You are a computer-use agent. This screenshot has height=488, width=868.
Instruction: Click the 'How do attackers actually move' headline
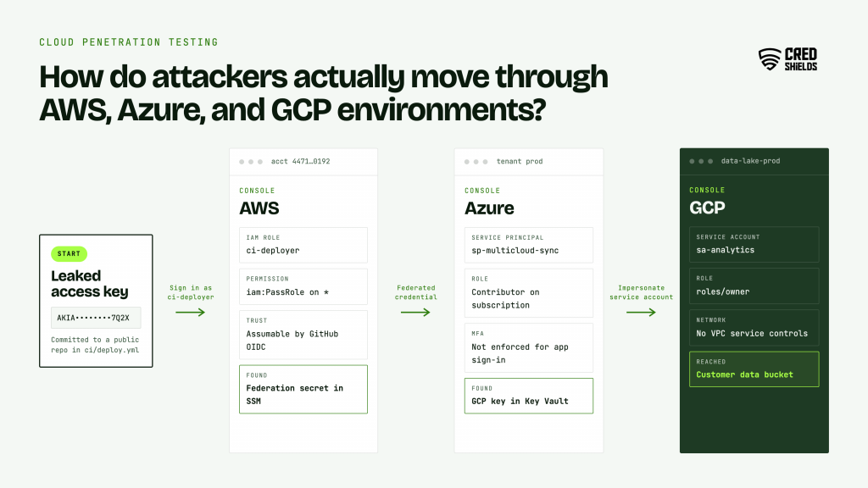tap(323, 92)
